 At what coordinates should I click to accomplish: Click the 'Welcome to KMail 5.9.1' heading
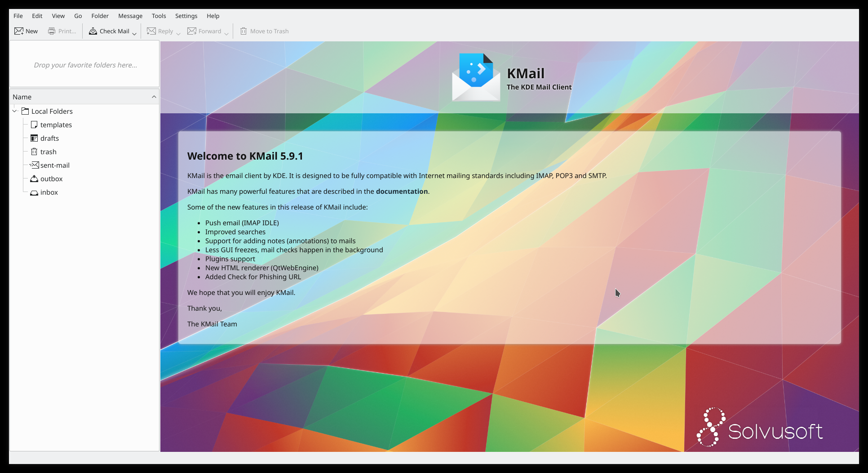pos(245,156)
